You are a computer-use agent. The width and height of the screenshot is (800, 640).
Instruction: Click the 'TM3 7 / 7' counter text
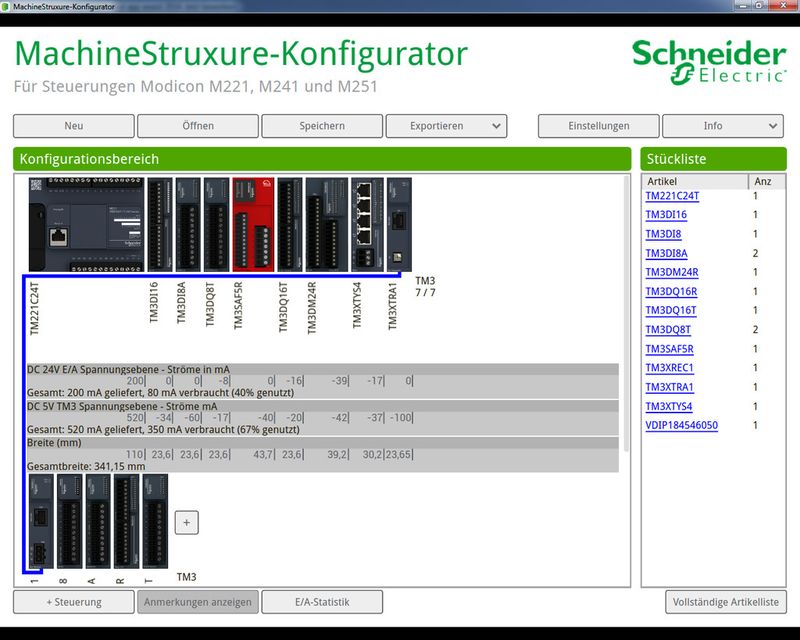[426, 287]
